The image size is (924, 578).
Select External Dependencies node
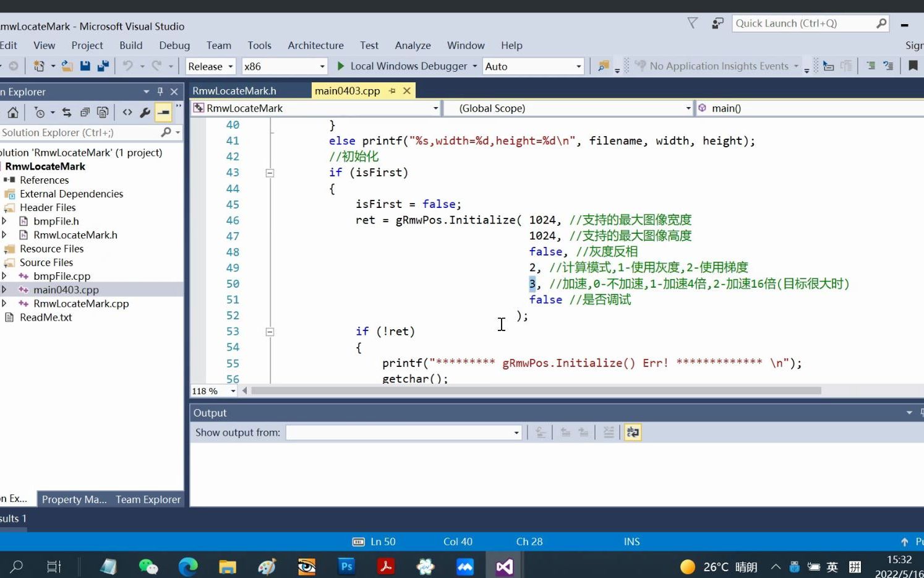click(x=71, y=194)
